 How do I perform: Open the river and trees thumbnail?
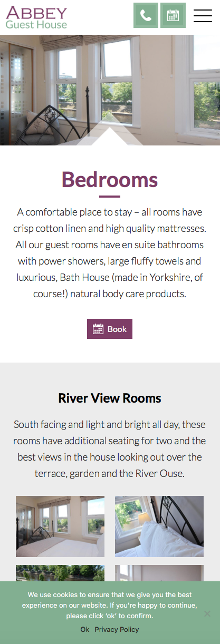(60, 573)
